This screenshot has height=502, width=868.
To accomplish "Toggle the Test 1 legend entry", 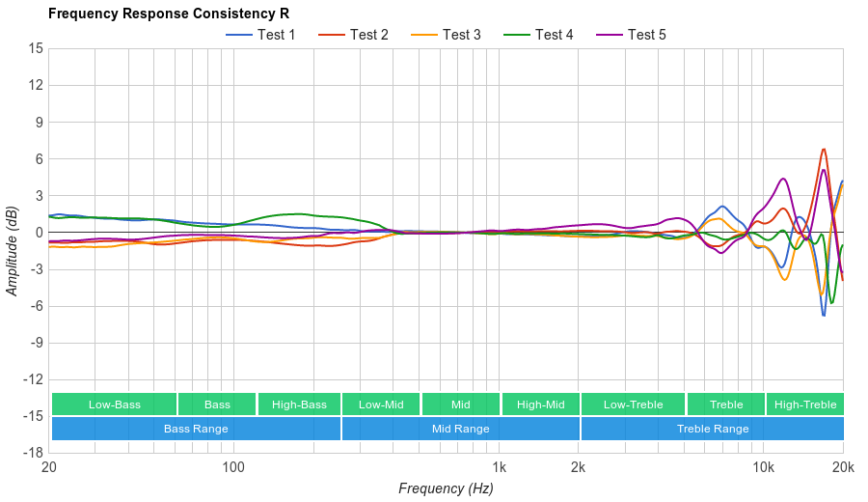I will pyautogui.click(x=260, y=35).
